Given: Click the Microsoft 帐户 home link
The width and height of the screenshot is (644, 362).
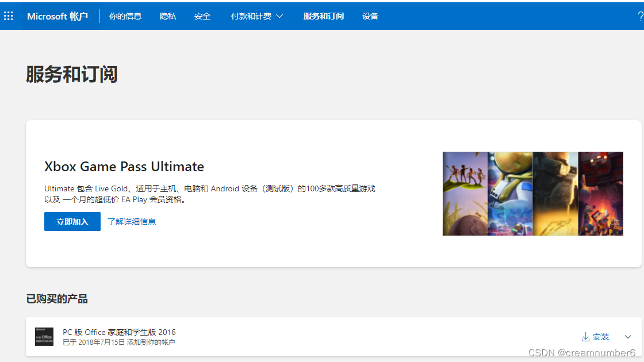Looking at the screenshot, I should pyautogui.click(x=57, y=16).
